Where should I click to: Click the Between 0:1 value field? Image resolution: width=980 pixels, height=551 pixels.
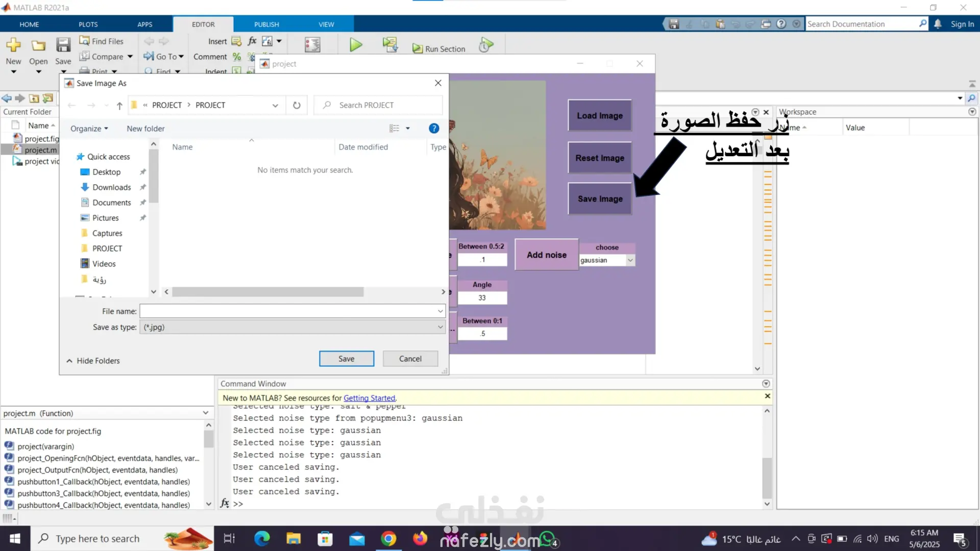point(482,334)
